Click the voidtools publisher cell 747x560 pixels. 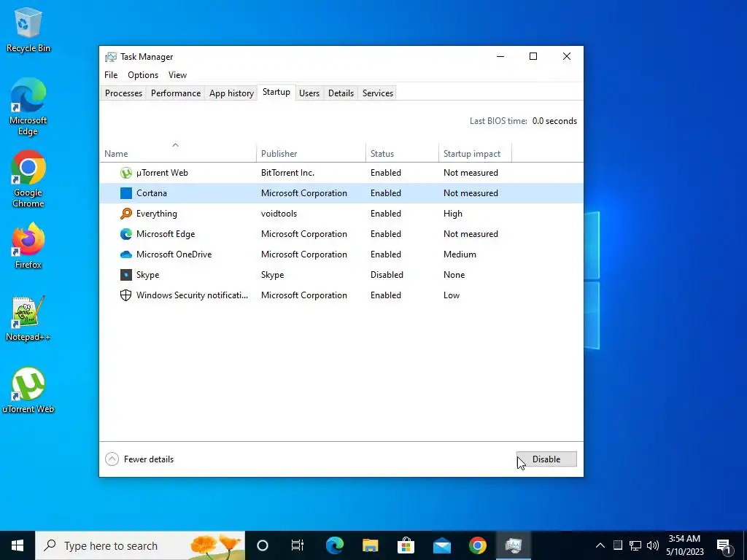279,214
